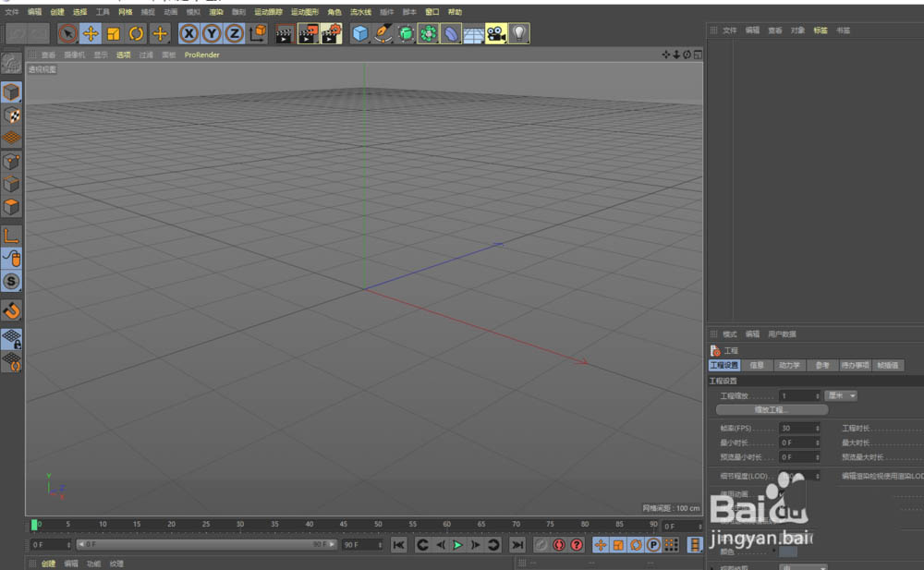
Task: Click the Light bulb icon
Action: point(519,34)
